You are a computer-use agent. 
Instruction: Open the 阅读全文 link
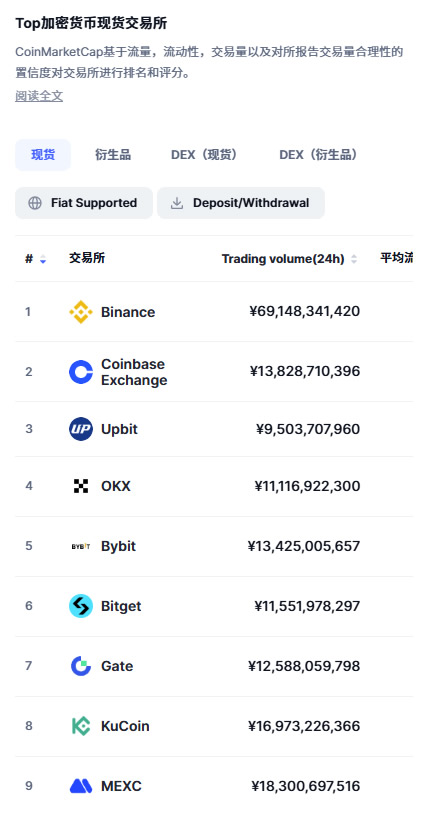click(x=39, y=96)
